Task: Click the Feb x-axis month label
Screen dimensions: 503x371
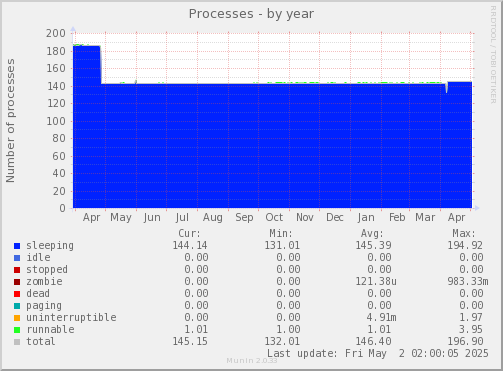Action: coord(397,217)
